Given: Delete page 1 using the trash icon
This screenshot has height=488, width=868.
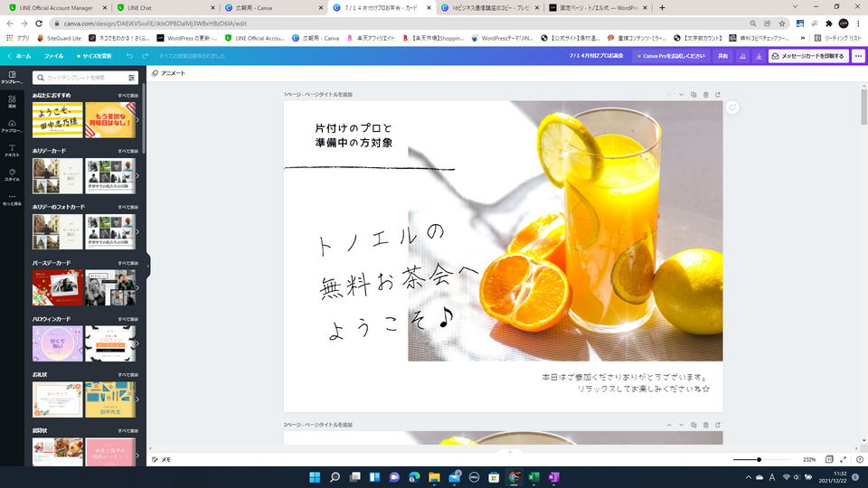Looking at the screenshot, I should click(706, 94).
